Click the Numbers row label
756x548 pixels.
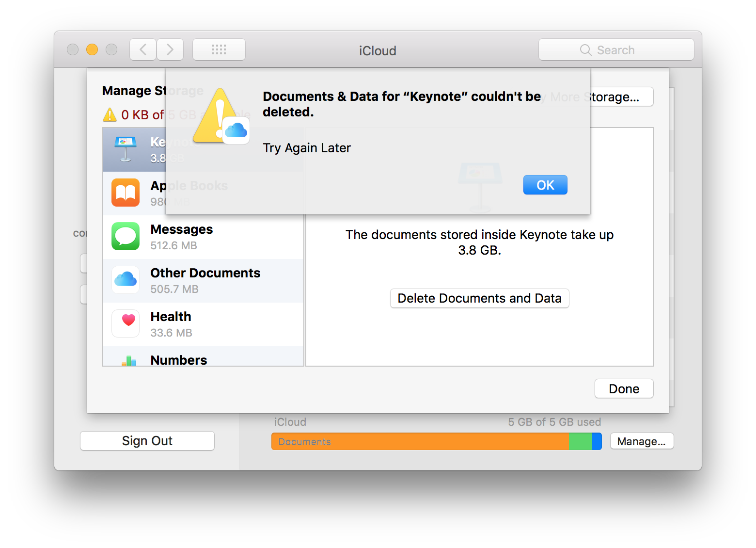pos(179,360)
